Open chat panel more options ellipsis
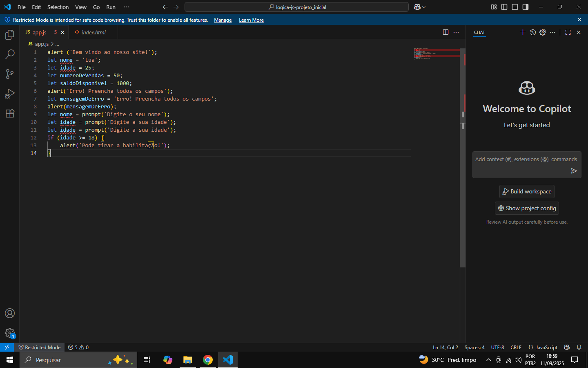The image size is (588, 368). 552,32
